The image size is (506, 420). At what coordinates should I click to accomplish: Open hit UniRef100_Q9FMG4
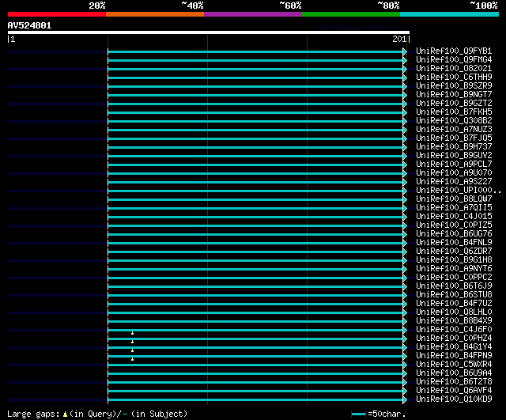[454, 59]
